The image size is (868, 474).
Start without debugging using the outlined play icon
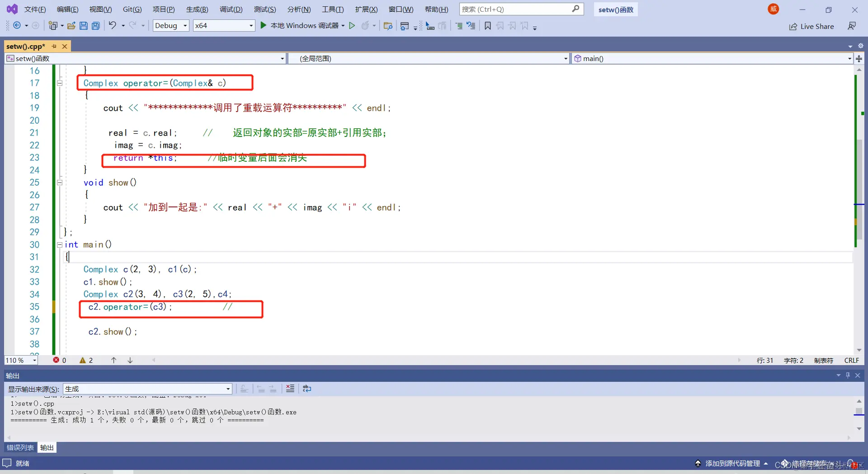(x=352, y=26)
